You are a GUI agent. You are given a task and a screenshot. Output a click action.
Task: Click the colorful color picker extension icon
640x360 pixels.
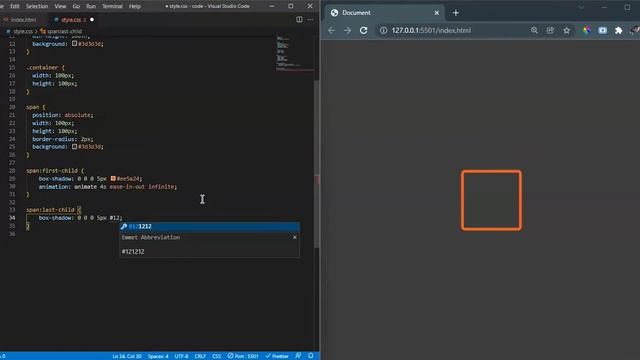tap(586, 30)
